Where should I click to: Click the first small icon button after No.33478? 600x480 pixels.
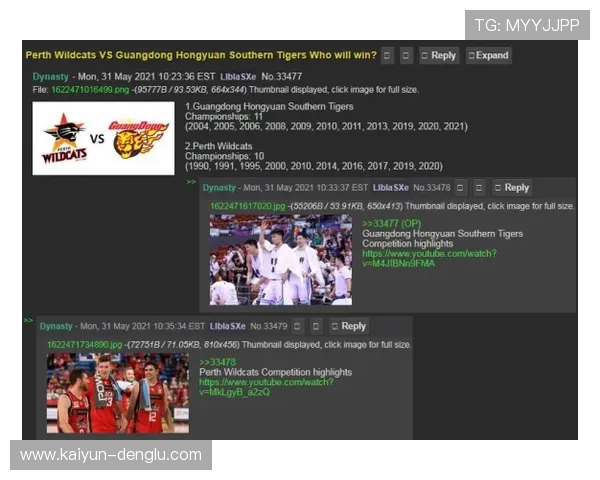(x=460, y=188)
